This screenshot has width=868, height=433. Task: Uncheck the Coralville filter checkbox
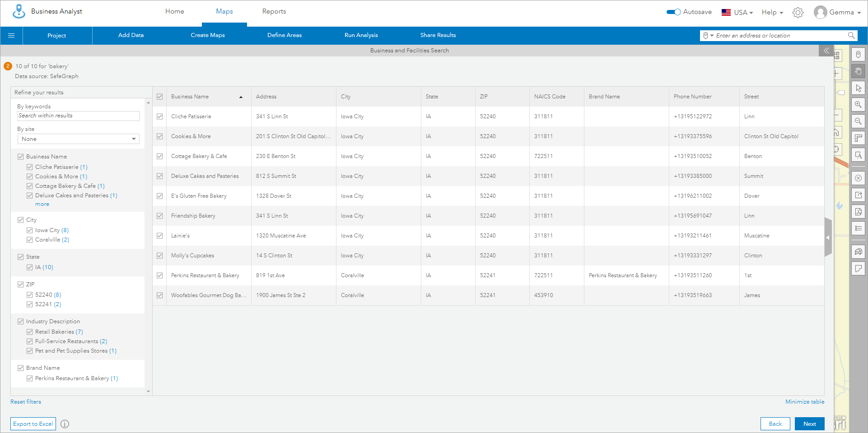[x=30, y=240]
